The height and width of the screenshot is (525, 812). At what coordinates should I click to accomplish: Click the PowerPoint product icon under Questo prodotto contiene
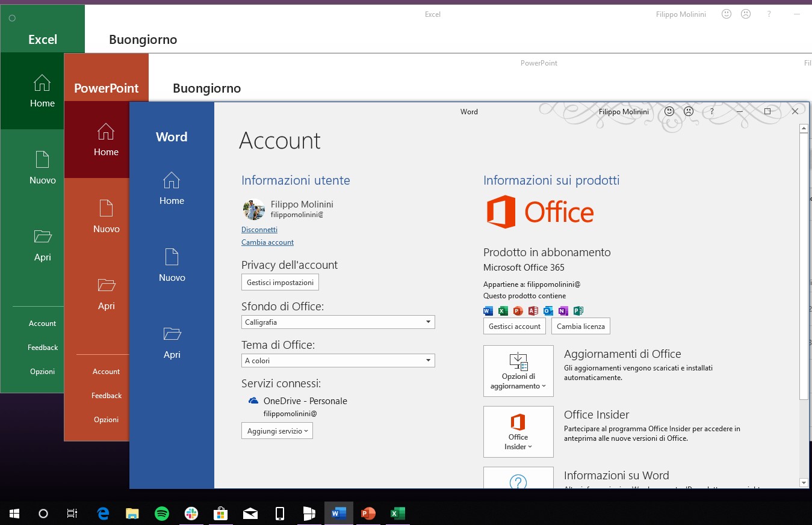click(518, 311)
